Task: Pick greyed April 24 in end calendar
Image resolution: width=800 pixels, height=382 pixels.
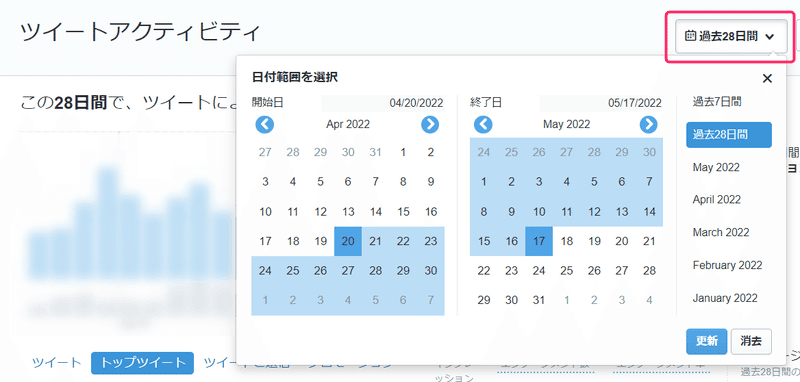Action: pos(484,152)
